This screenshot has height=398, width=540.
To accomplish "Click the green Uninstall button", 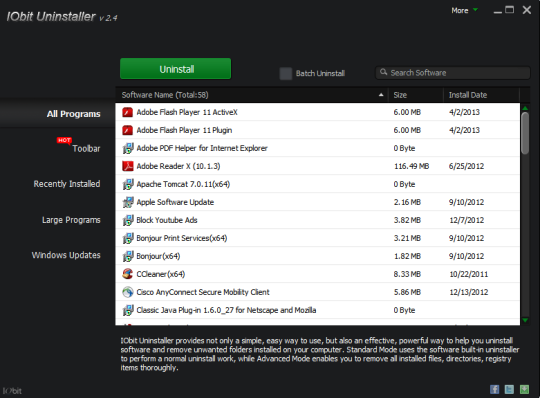I will (175, 69).
